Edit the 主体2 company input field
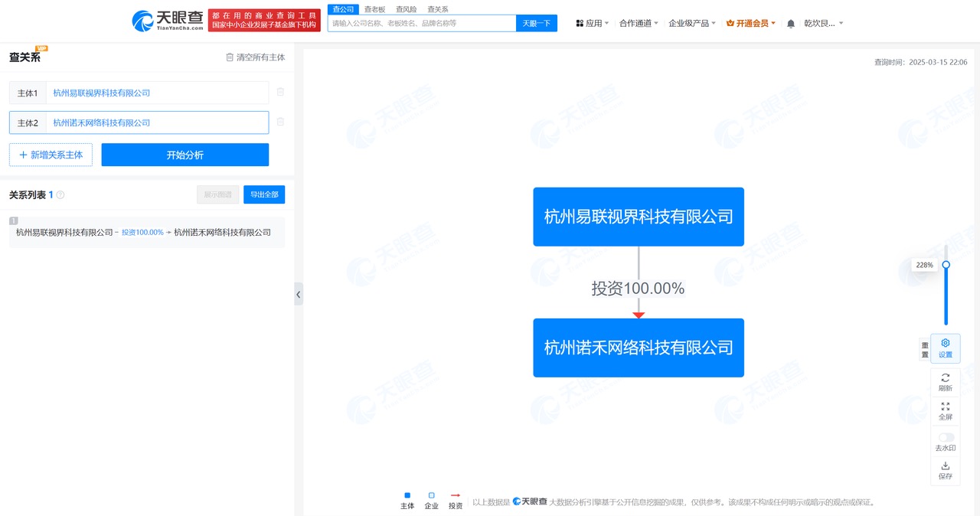 pyautogui.click(x=157, y=122)
